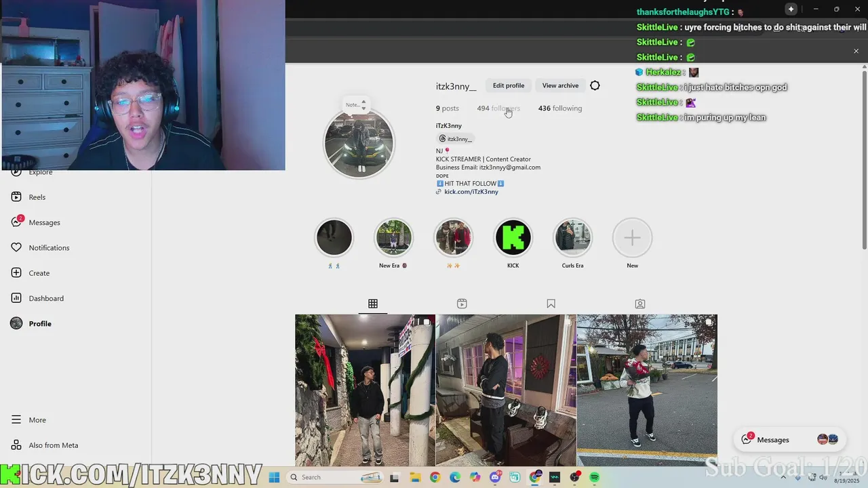Click the Edit profile button

click(509, 85)
